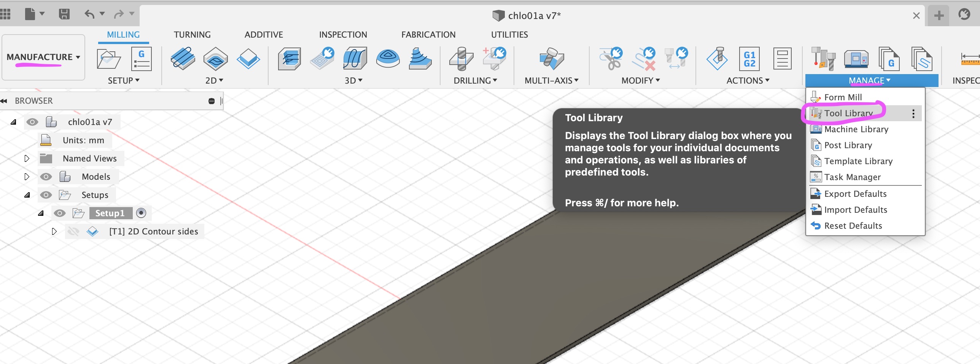Open the MODIFY dropdown menu
The height and width of the screenshot is (364, 980).
pos(641,81)
